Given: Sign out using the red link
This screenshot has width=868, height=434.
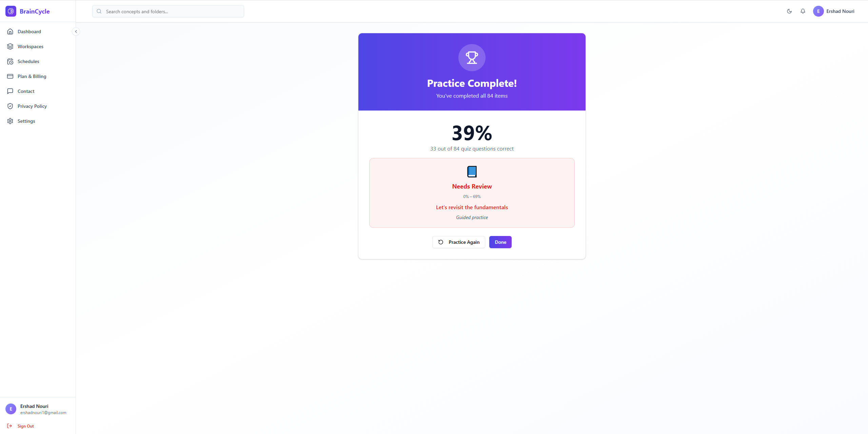Looking at the screenshot, I should point(25,426).
